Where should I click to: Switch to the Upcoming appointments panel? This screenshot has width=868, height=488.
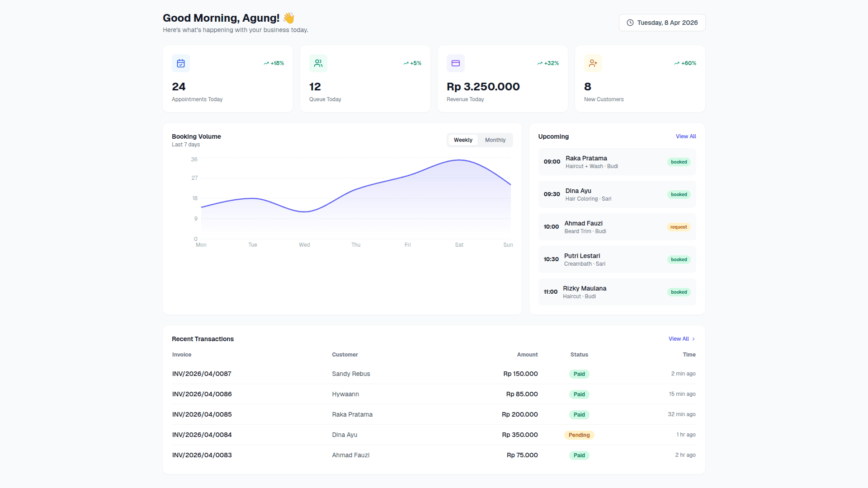coord(553,136)
